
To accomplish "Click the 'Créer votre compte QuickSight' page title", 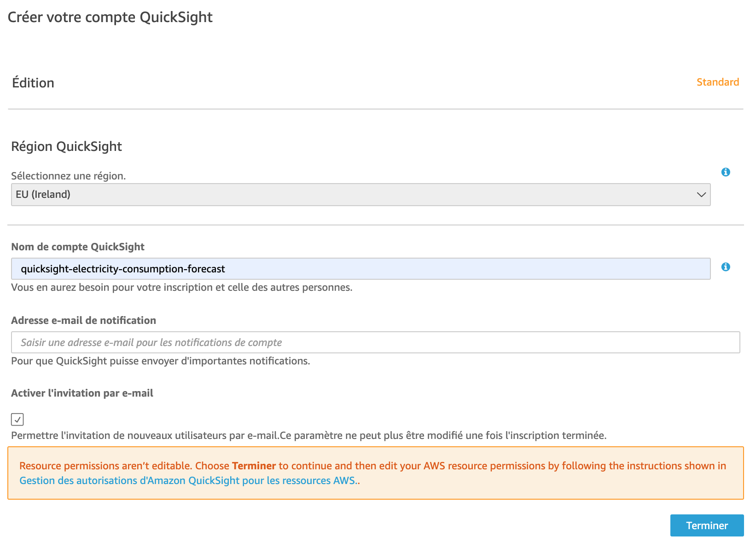I will (110, 17).
